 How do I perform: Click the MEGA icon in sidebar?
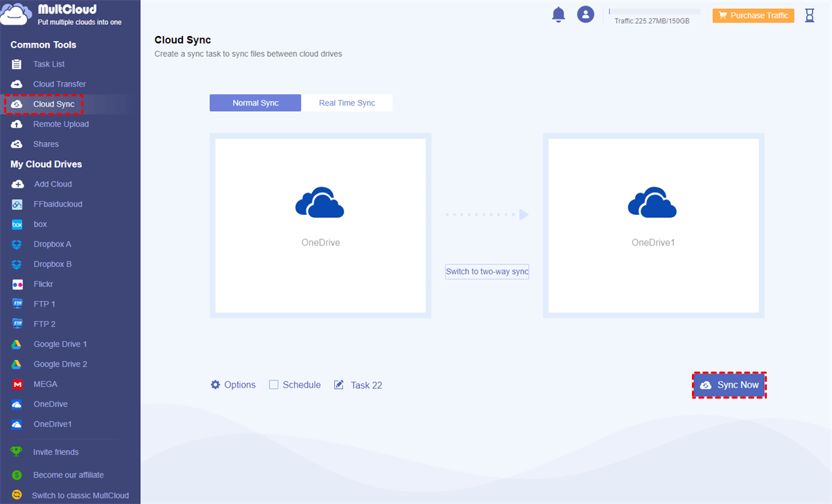click(x=17, y=384)
